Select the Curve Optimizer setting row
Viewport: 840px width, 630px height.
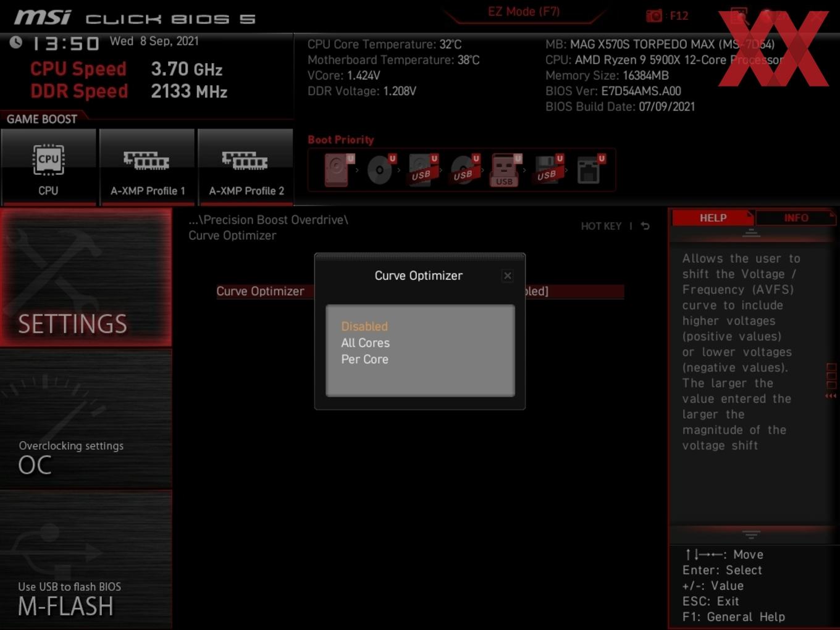(419, 292)
